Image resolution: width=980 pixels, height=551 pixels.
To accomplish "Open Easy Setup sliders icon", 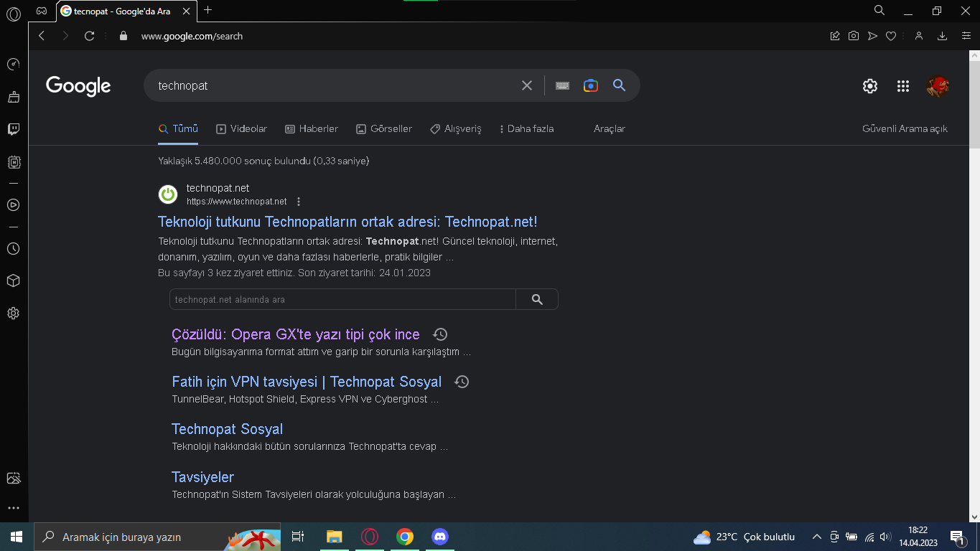I will point(966,36).
